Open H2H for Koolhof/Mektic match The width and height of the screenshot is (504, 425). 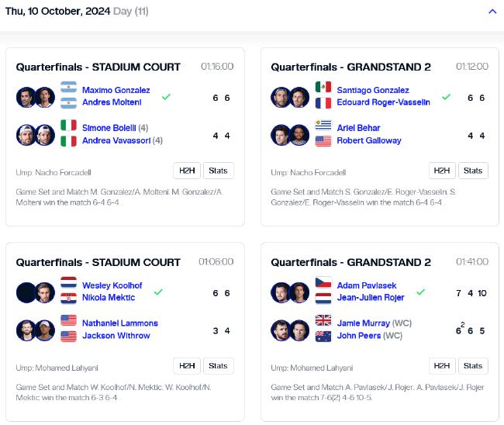pos(187,365)
